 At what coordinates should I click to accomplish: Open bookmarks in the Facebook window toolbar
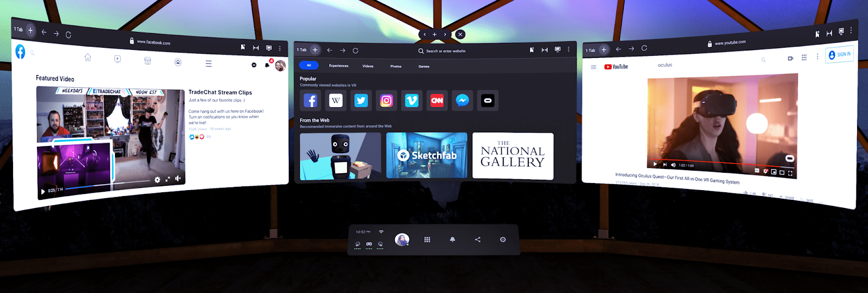[243, 47]
